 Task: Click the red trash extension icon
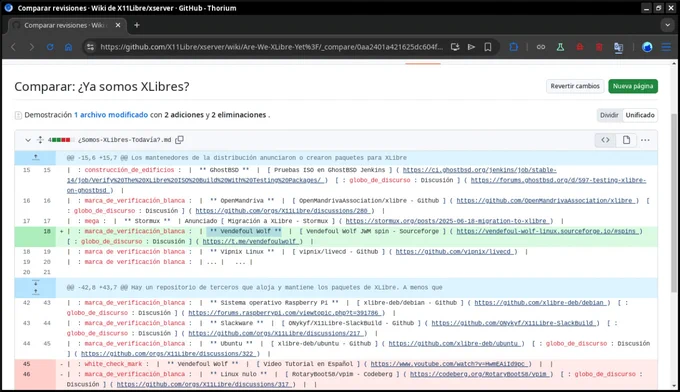[599, 47]
